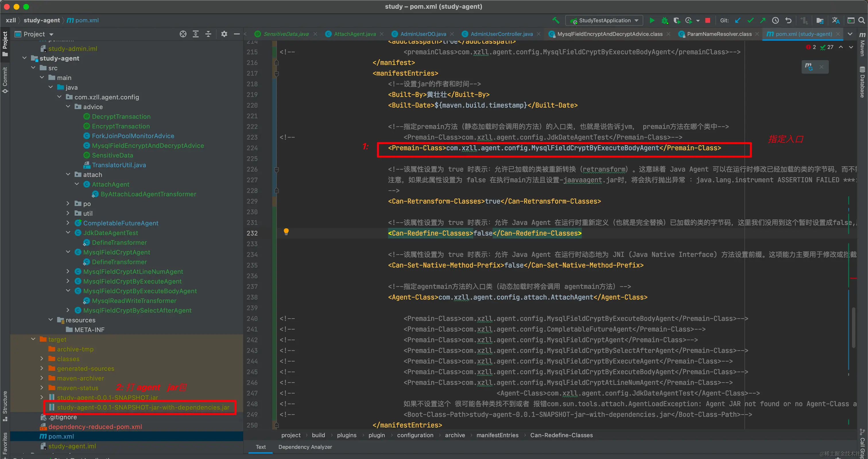This screenshot has height=459, width=868.
Task: Open Project panel gear options
Action: pos(224,34)
